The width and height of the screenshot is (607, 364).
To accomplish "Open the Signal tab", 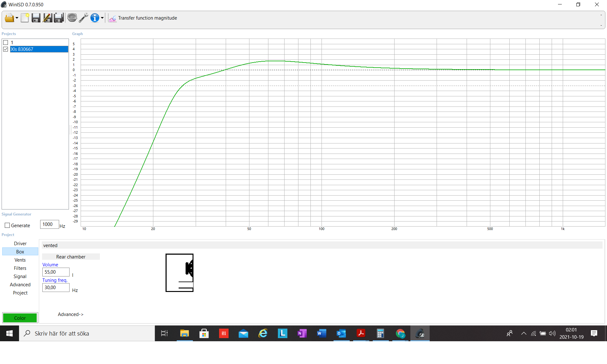I will (x=20, y=276).
